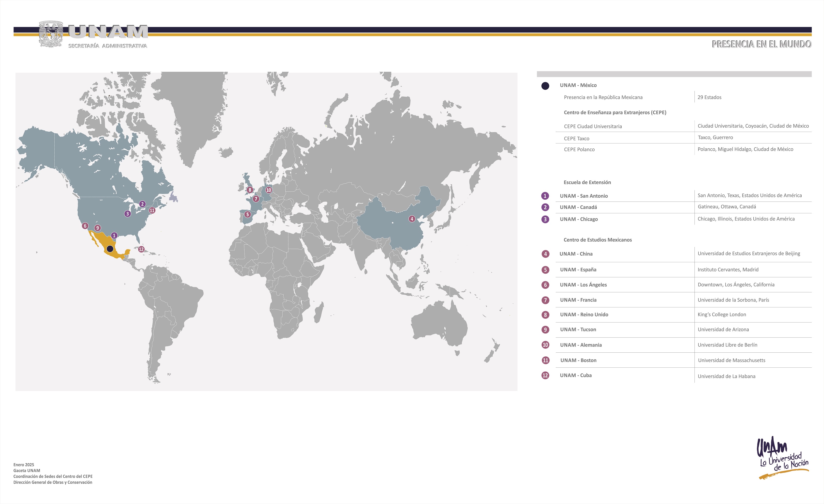Click legend circle 2 beside UNAM - Canadá
824x504 pixels.
coord(545,207)
